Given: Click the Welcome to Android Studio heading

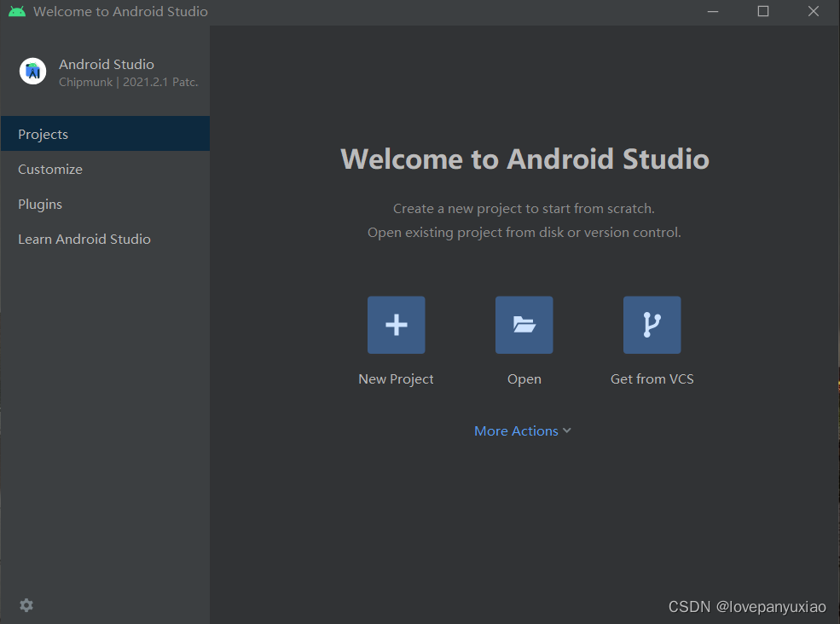Looking at the screenshot, I should point(525,159).
